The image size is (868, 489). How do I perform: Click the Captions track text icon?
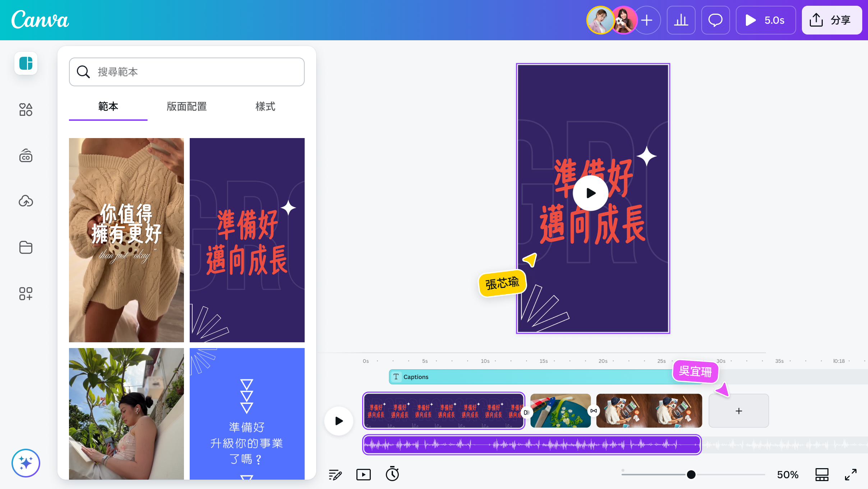[396, 377]
